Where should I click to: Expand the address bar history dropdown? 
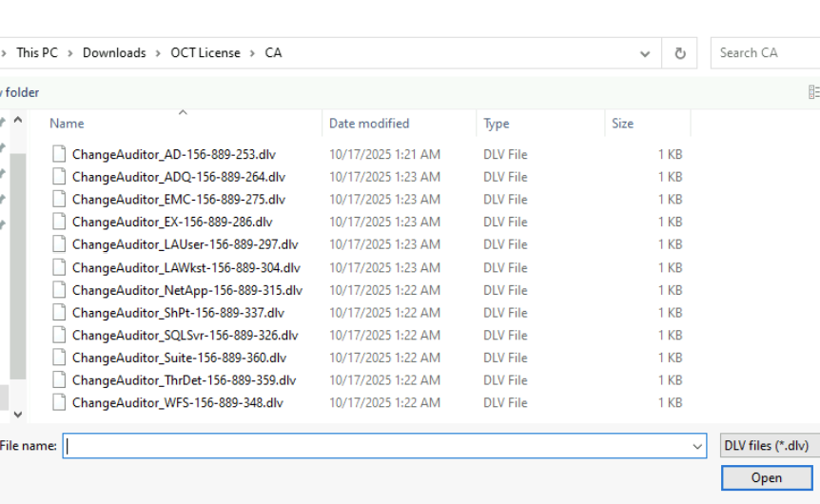click(645, 53)
